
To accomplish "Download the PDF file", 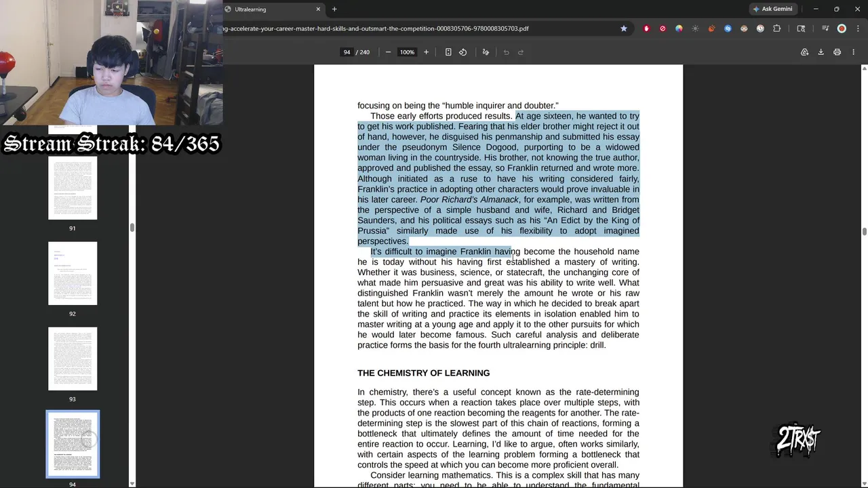I will tap(821, 52).
